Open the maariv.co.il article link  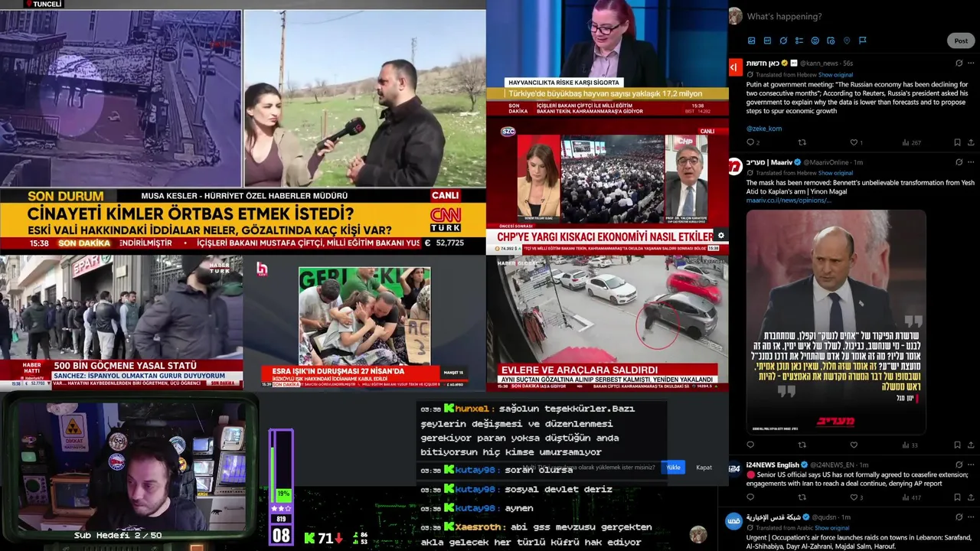coord(789,201)
